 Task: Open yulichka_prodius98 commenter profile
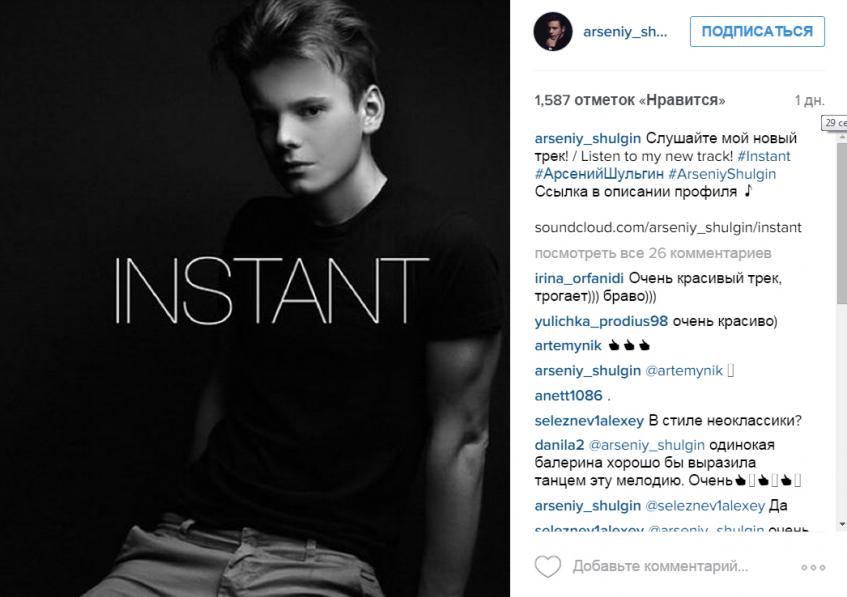tap(601, 321)
